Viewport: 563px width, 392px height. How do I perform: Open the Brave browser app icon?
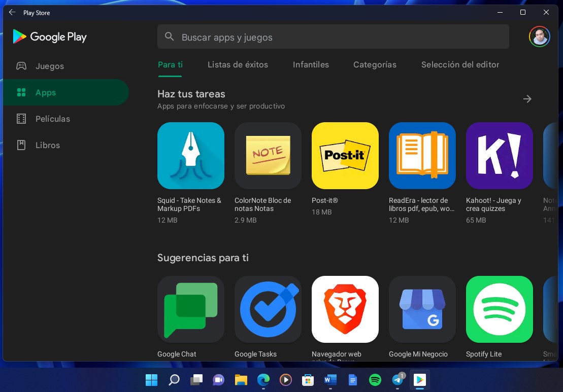tap(345, 309)
